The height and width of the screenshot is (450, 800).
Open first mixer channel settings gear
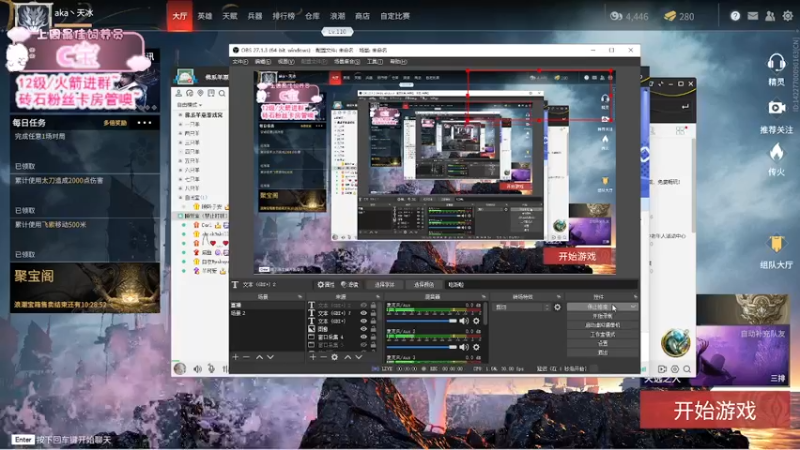click(x=476, y=321)
